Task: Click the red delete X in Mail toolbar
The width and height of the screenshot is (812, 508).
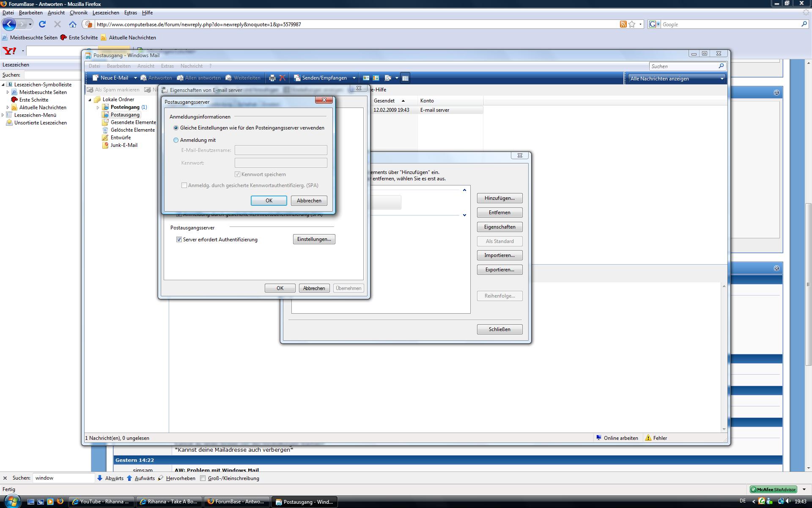Action: (x=282, y=78)
